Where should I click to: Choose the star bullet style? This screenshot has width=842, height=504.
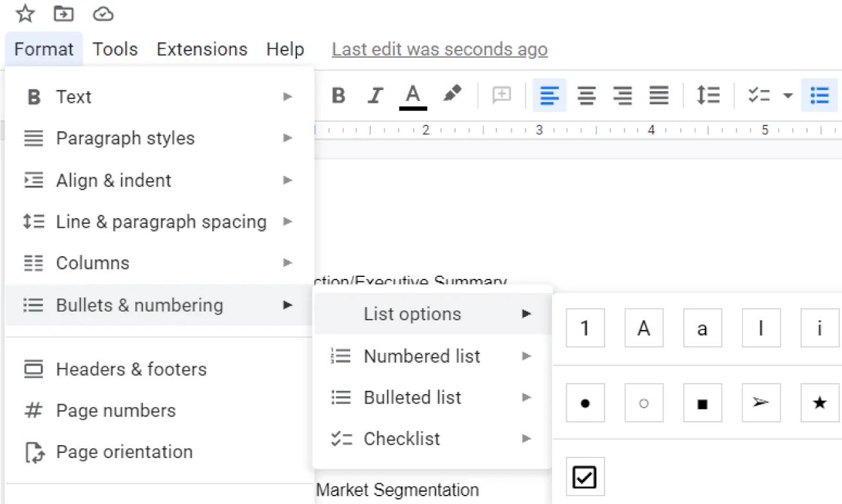(819, 402)
